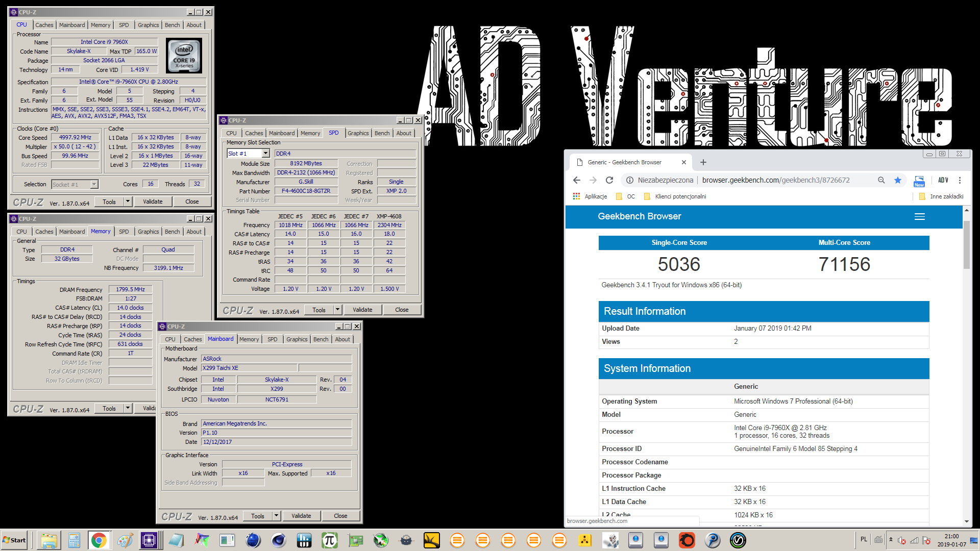
Task: Open Chrome's three-dot menu
Action: point(960,180)
